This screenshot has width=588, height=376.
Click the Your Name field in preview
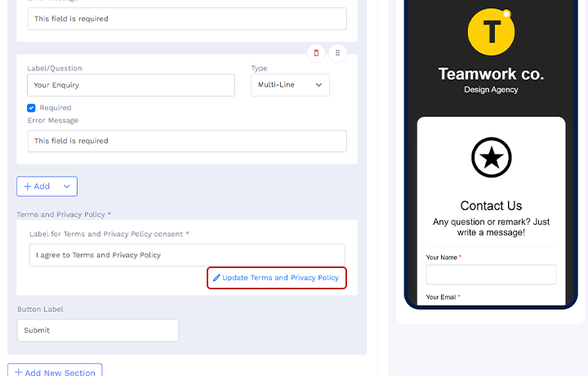point(492,275)
